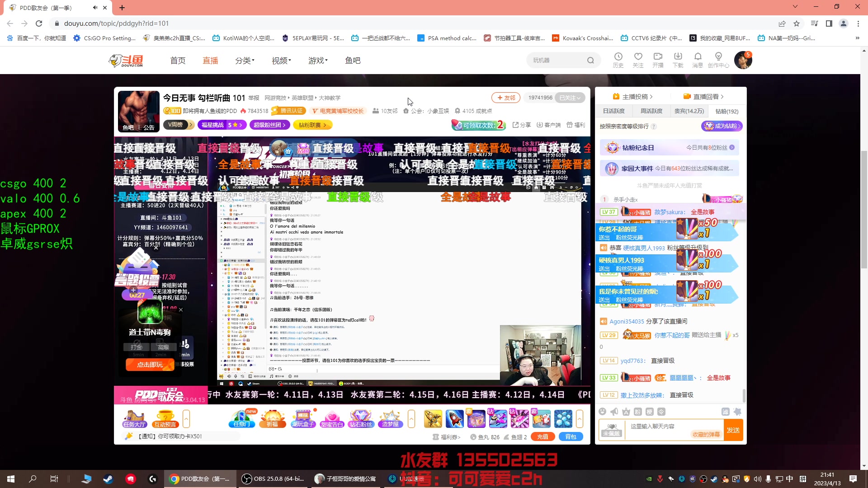The image size is (868, 488).
Task: Toggle the 粉 fan badge chat option
Action: click(638, 412)
